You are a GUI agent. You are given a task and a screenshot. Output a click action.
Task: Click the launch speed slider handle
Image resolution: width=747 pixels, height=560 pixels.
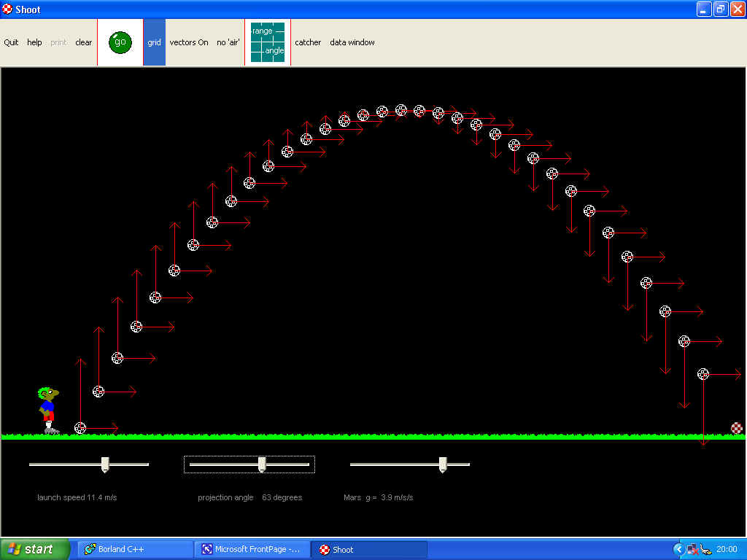pos(105,464)
